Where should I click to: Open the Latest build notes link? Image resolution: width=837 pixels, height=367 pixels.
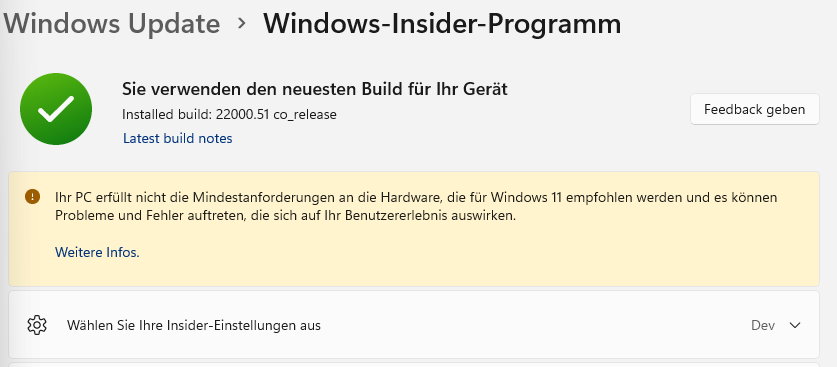point(178,139)
